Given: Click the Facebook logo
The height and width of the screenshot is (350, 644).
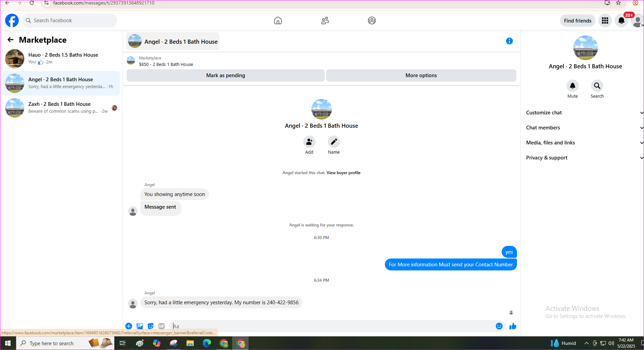Looking at the screenshot, I should click(12, 20).
